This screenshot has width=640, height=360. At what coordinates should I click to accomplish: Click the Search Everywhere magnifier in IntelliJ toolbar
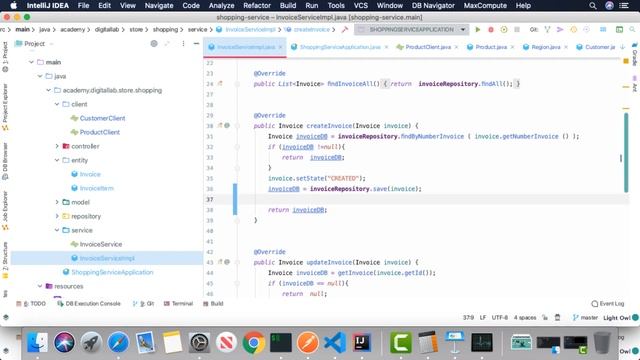pyautogui.click(x=632, y=29)
